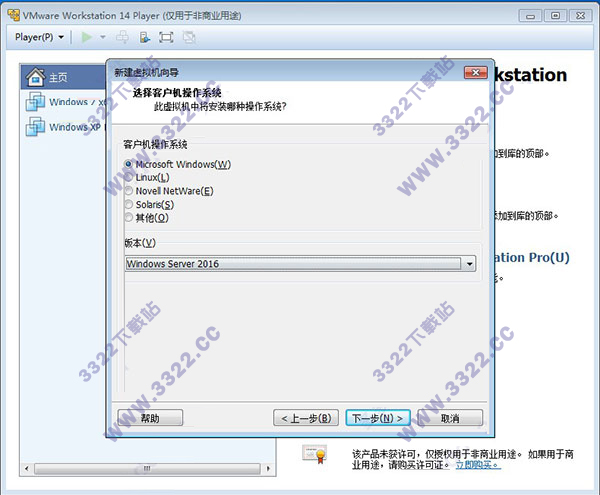This screenshot has height=495, width=600.
Task: Click the home house icon in library
Action: coord(36,77)
